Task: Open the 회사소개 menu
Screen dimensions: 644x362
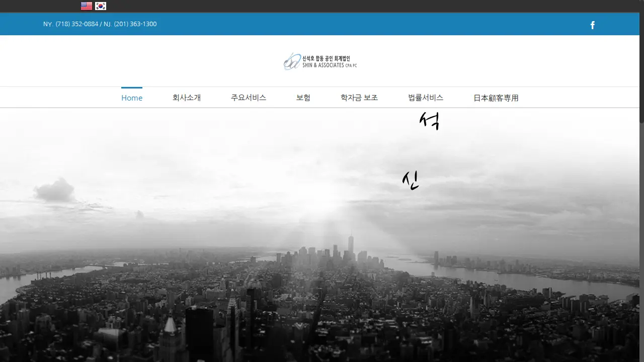Action: (x=187, y=98)
